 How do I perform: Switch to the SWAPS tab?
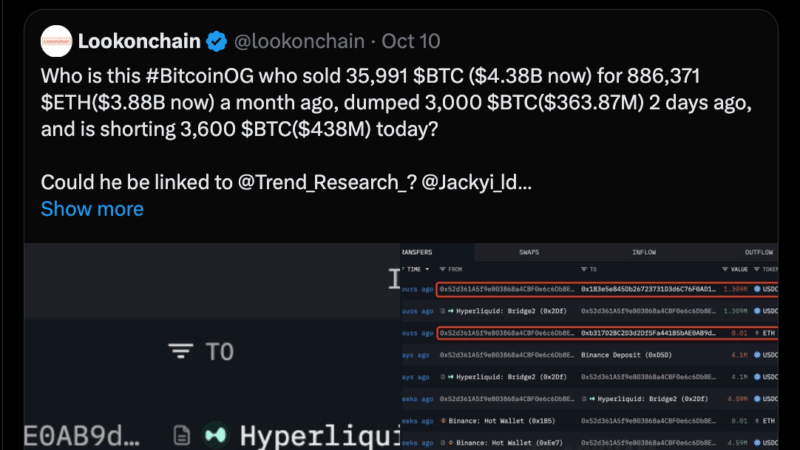[529, 252]
